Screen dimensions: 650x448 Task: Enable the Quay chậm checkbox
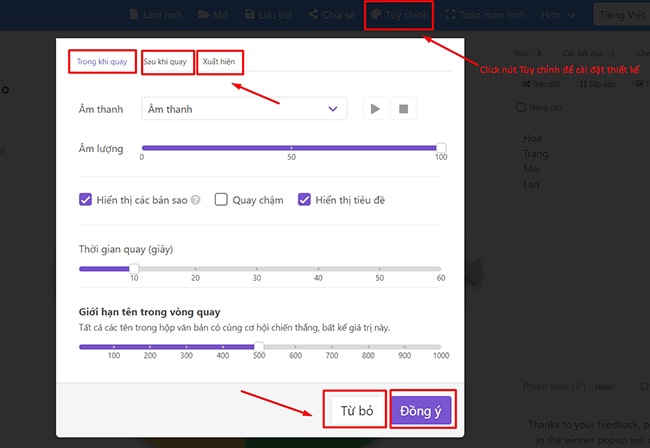(x=222, y=200)
